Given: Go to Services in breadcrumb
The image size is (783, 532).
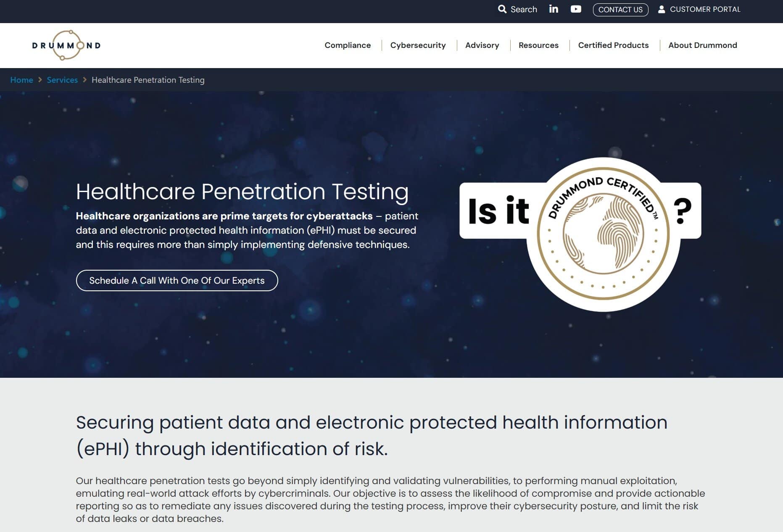Looking at the screenshot, I should (x=62, y=80).
